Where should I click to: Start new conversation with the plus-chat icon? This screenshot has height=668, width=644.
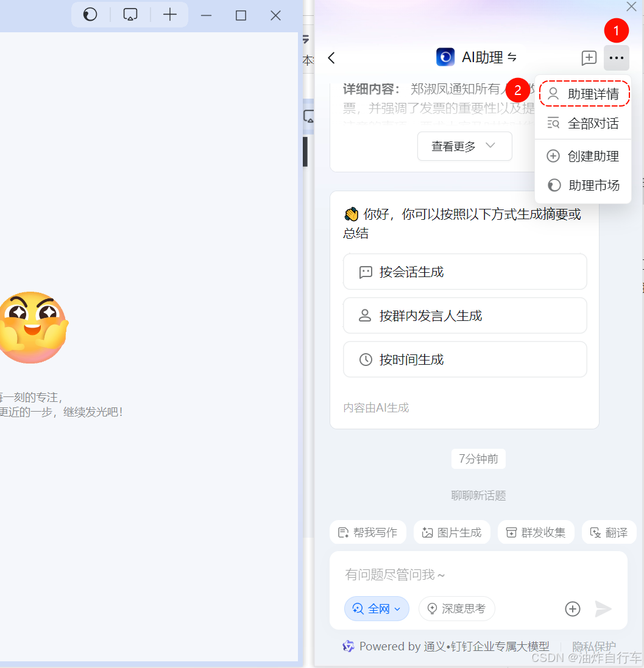point(589,58)
